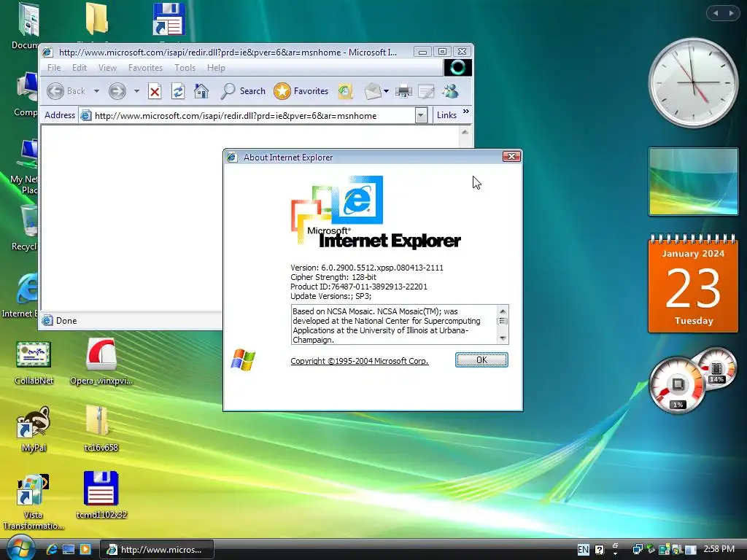Open the View menu
Screen dimensions: 747x560
(107, 68)
